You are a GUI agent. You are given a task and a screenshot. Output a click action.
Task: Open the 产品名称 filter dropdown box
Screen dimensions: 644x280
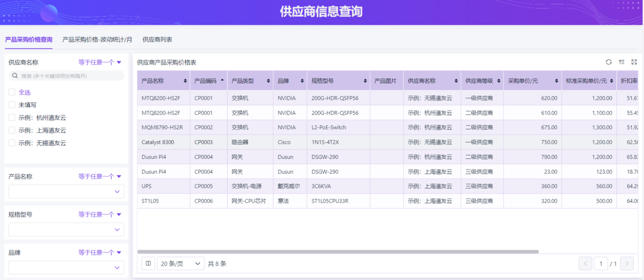[66, 191]
